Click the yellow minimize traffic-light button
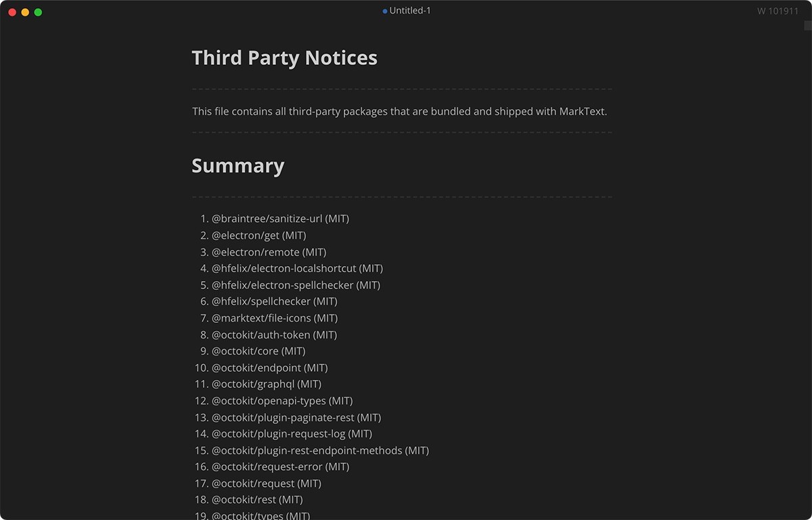 pos(25,12)
